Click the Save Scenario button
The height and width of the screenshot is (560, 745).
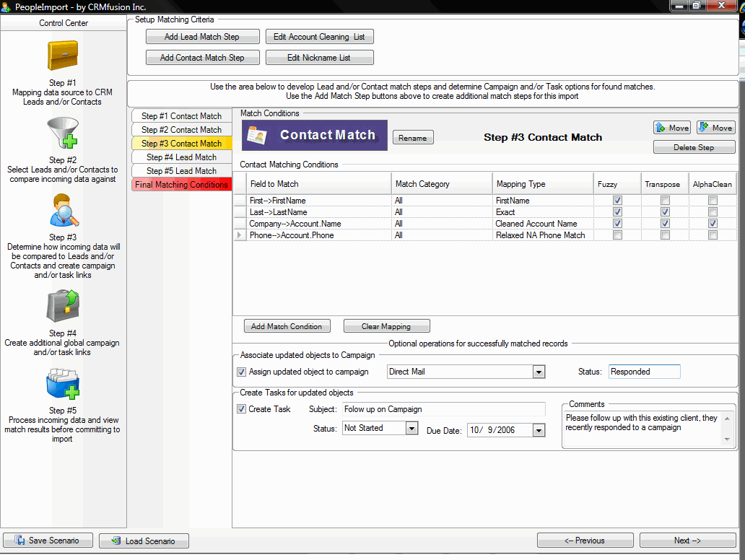tap(48, 541)
